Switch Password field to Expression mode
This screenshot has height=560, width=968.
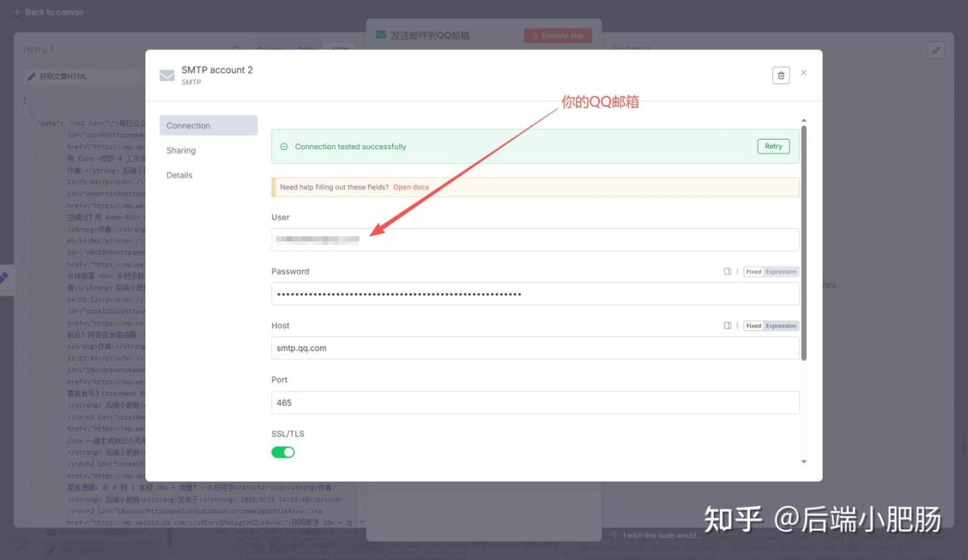(x=780, y=271)
